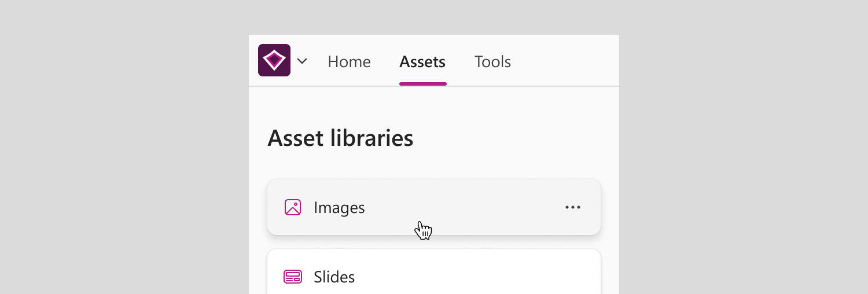
Task: Click the mountain shape in the Images icon
Action: coord(293,211)
